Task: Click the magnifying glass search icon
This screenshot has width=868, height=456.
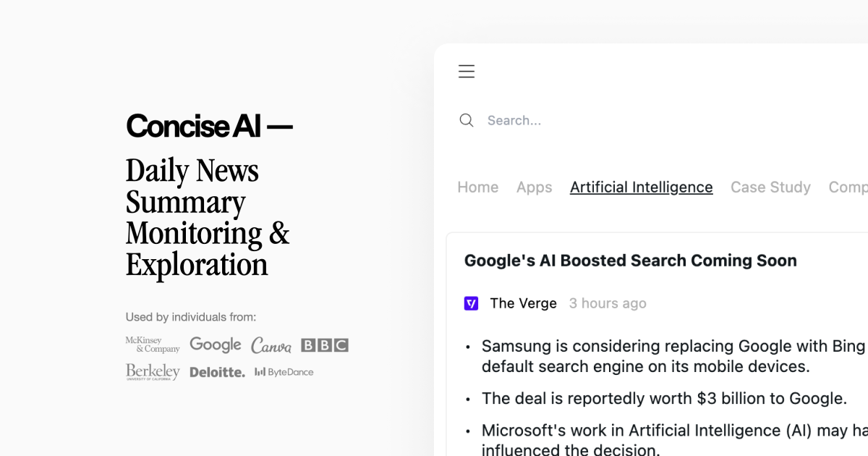Action: pos(467,120)
